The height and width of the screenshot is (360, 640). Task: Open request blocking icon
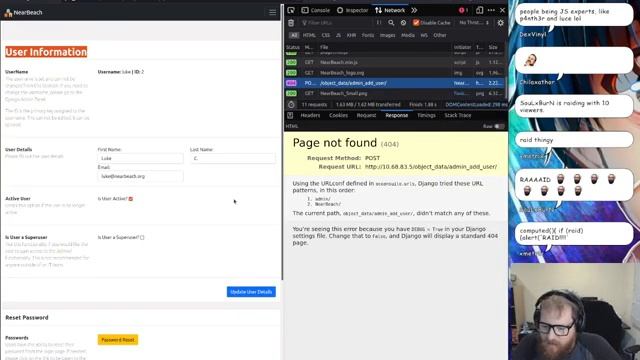pyautogui.click(x=403, y=23)
